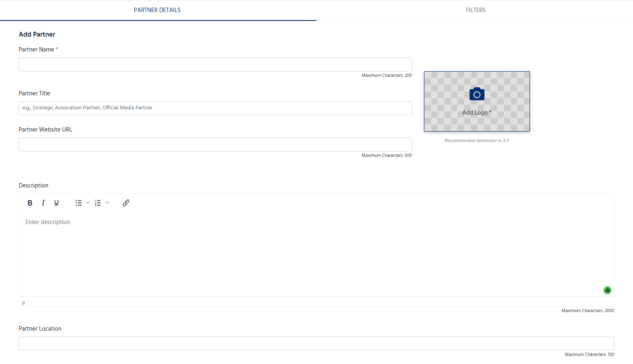Image resolution: width=633 pixels, height=364 pixels.
Task: Click into the Partner Title field
Action: (215, 108)
